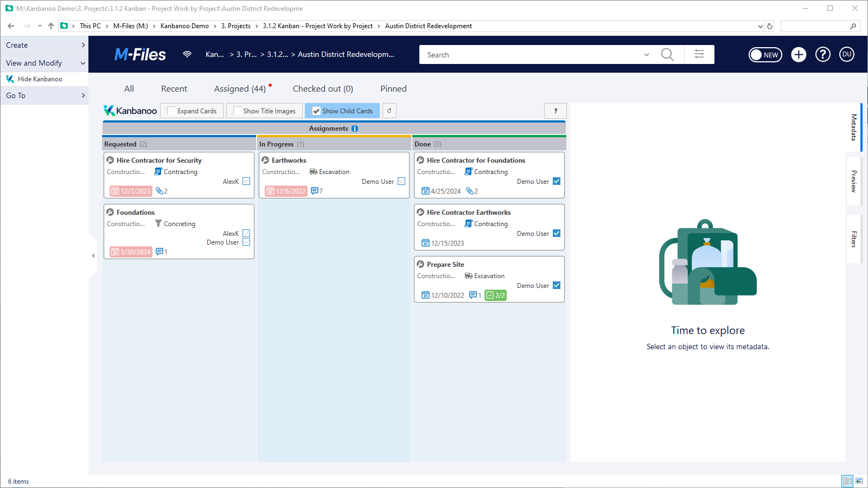Open the search box dropdown arrow
Screen dimensions: 868x488
tap(647, 55)
